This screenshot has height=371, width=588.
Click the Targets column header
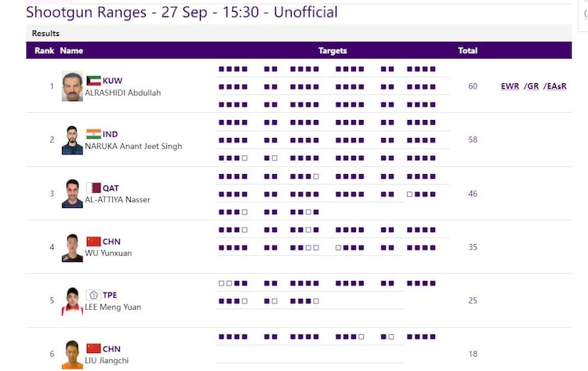(332, 51)
